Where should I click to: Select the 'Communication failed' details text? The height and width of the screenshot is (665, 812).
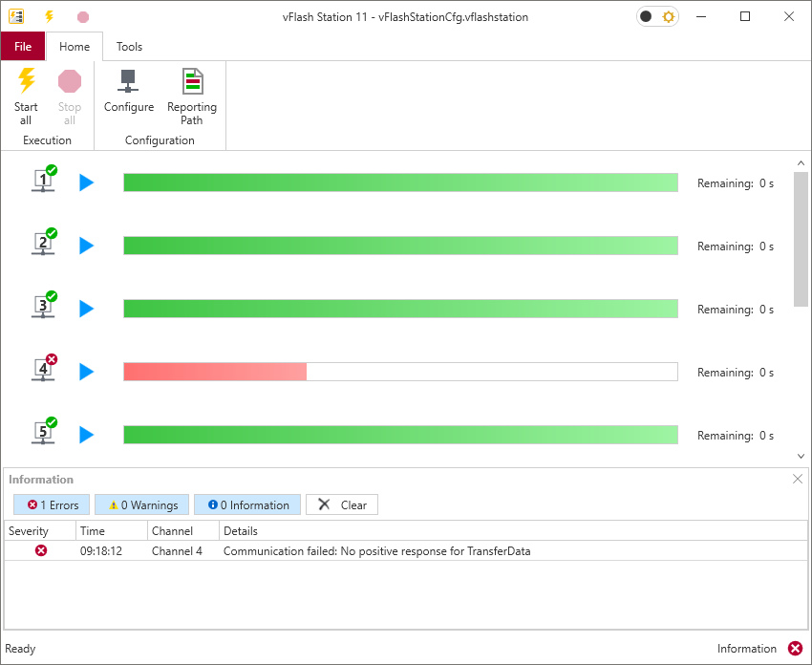click(x=377, y=551)
